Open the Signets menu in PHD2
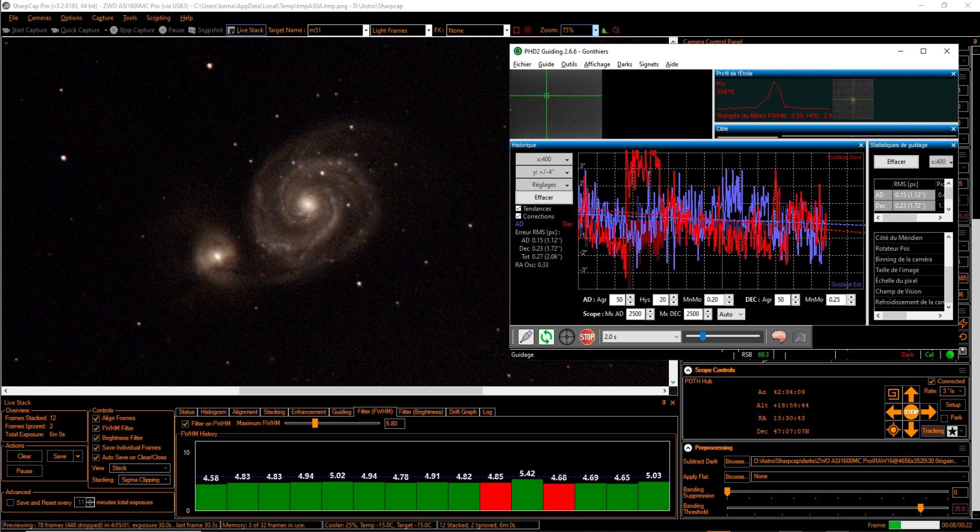Viewport: 980px width, 532px height. click(x=649, y=65)
